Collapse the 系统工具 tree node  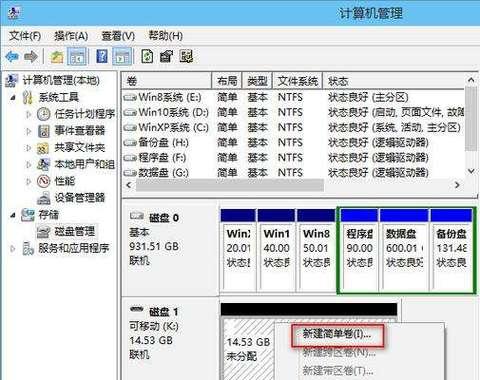coord(12,98)
